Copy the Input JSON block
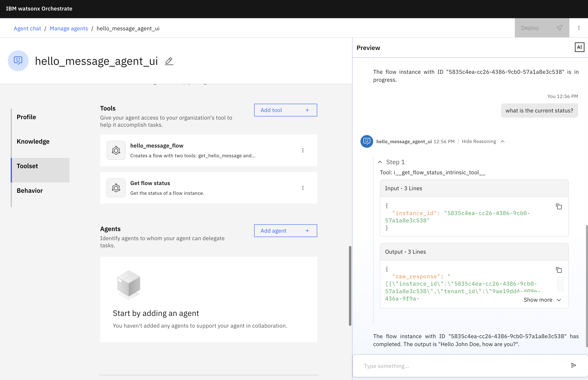This screenshot has width=588, height=380. point(559,206)
